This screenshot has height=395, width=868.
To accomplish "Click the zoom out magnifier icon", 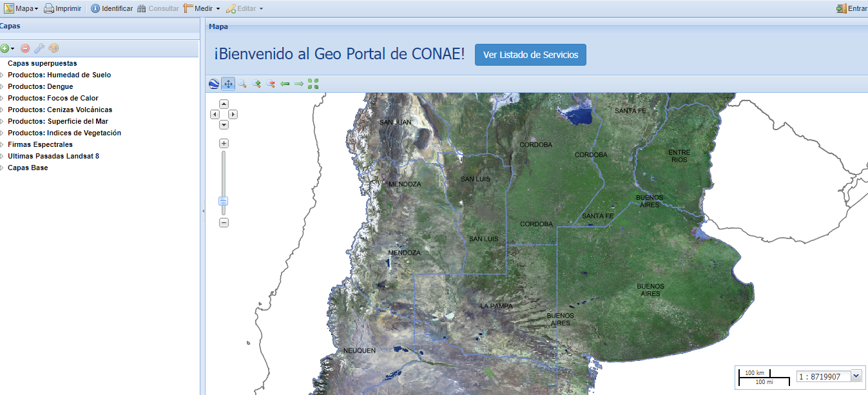I will tap(271, 84).
